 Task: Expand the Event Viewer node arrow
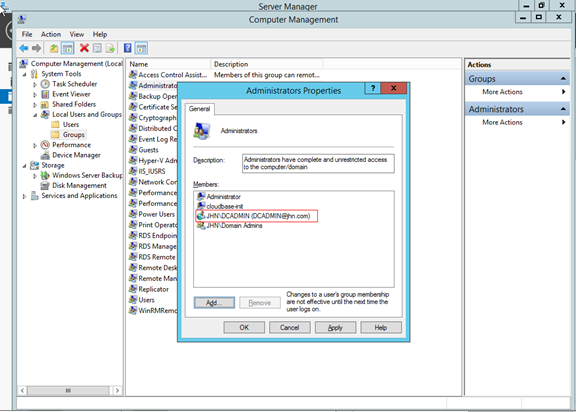tap(35, 95)
